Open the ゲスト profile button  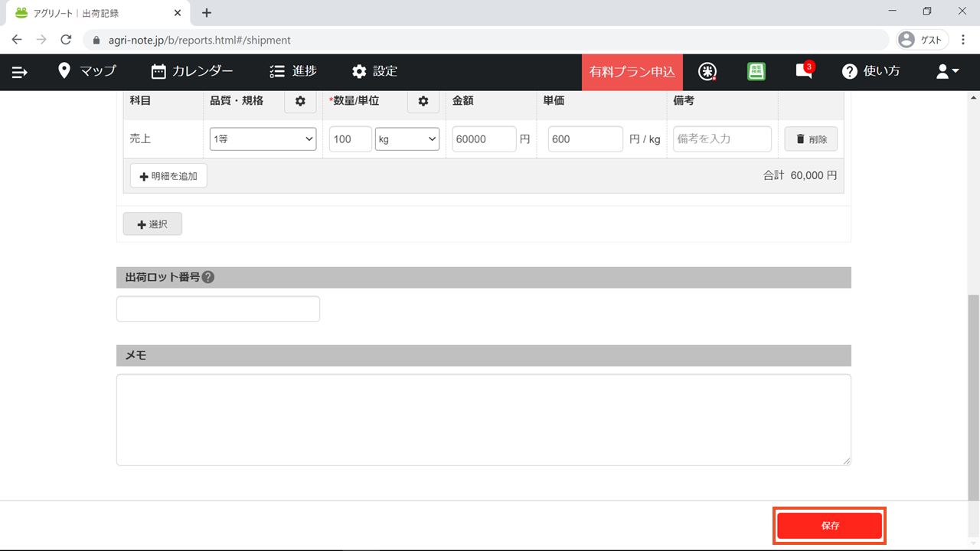(x=923, y=40)
